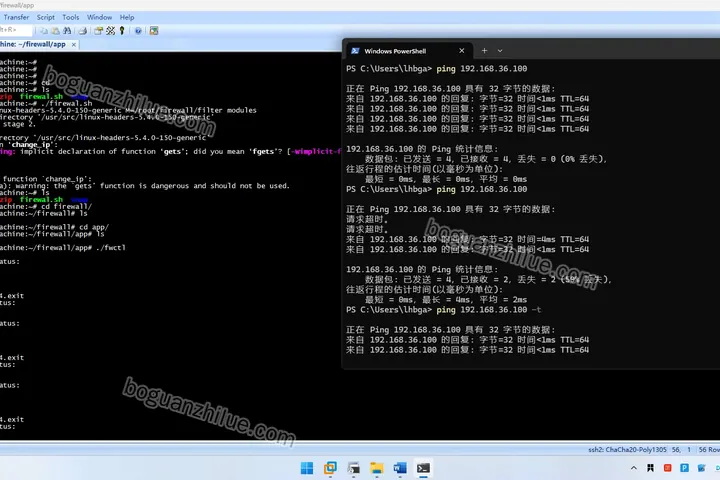Open the Tools menu
This screenshot has height=480, width=720.
point(71,17)
